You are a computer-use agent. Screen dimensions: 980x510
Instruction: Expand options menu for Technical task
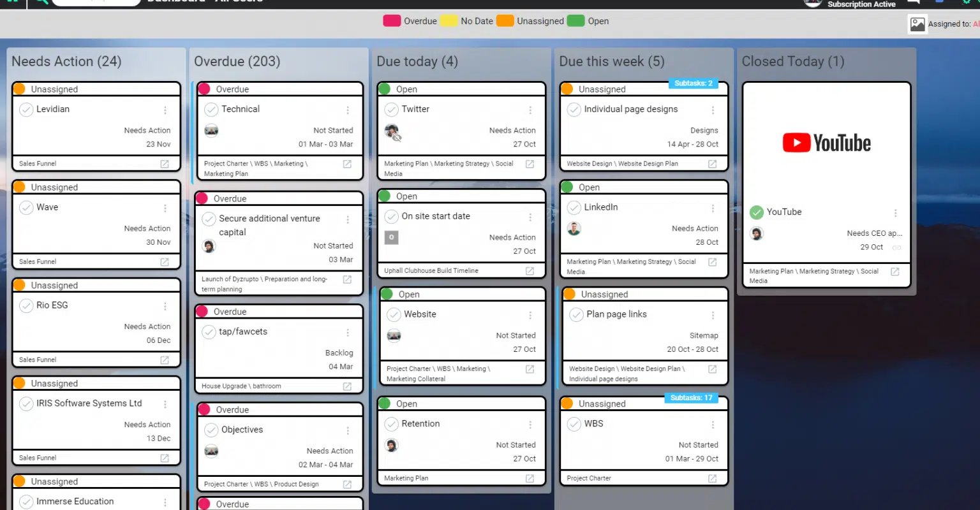pyautogui.click(x=348, y=110)
